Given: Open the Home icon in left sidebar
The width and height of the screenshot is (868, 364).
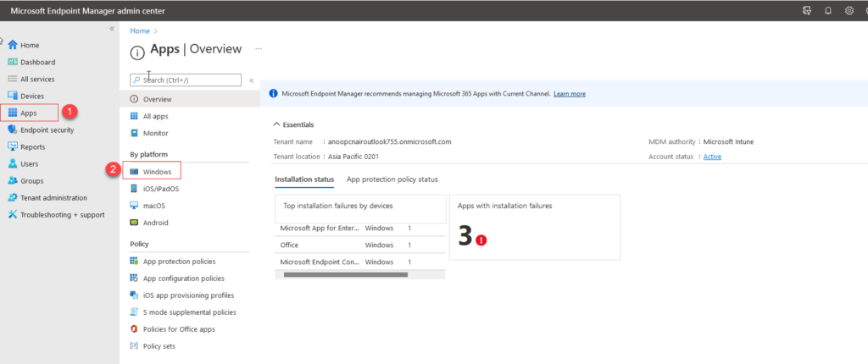Looking at the screenshot, I should (13, 46).
